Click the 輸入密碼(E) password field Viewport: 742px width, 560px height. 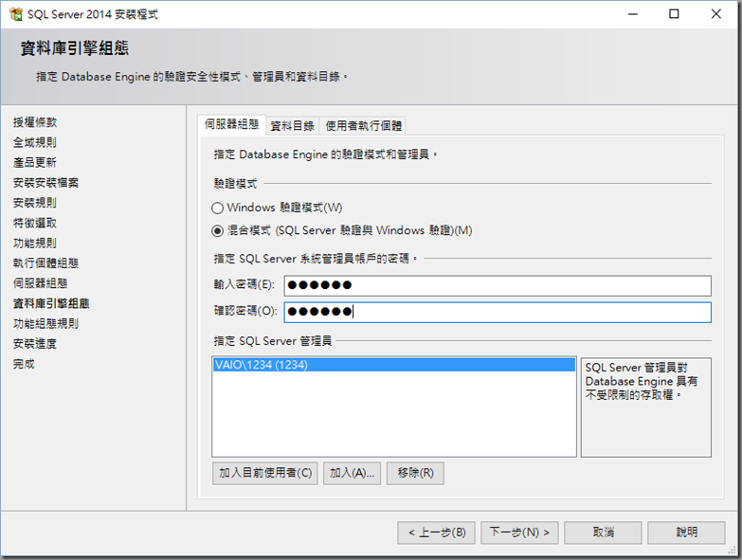[498, 285]
